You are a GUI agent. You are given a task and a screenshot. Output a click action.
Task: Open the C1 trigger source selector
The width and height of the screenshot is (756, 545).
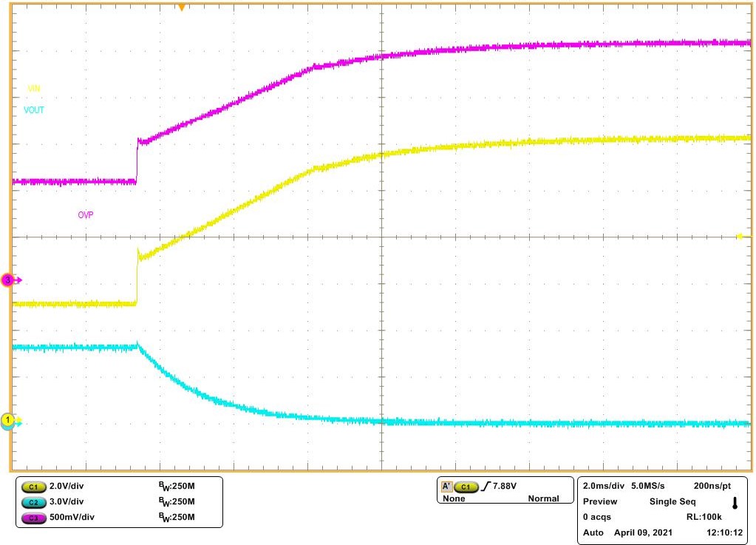[x=466, y=486]
